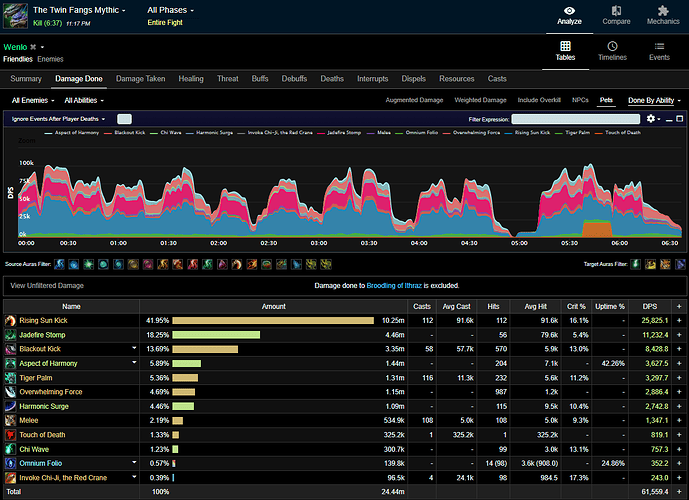Click the Touch of Death ability icon
The height and width of the screenshot is (500, 689).
click(x=10, y=435)
